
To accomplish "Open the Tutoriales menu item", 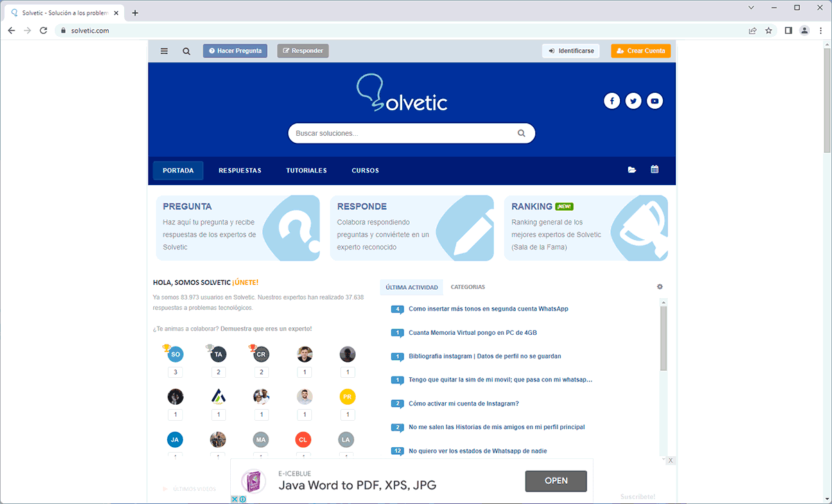I will point(306,171).
